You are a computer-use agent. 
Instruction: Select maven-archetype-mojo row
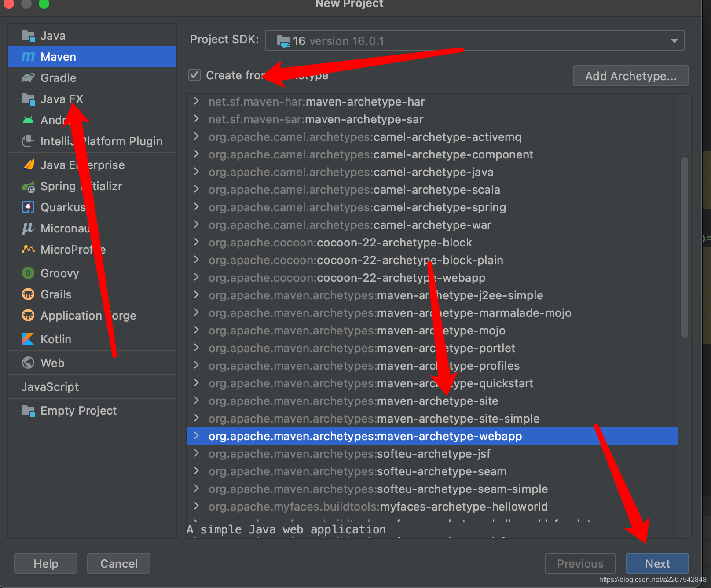coord(432,331)
